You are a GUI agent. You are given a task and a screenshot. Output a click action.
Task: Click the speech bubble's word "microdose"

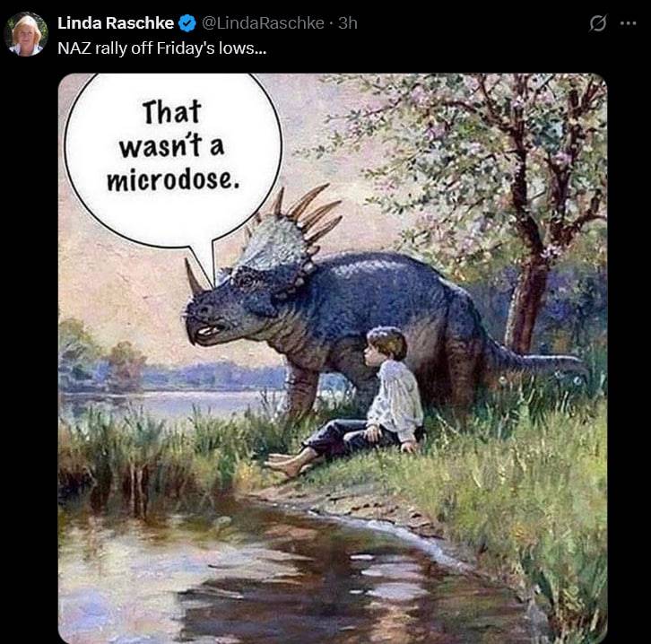click(173, 180)
